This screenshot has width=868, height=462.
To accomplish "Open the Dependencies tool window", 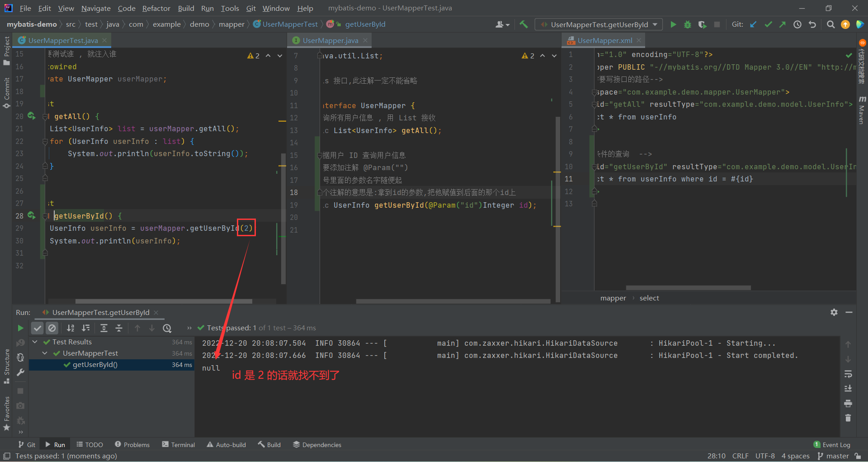I will coord(317,445).
